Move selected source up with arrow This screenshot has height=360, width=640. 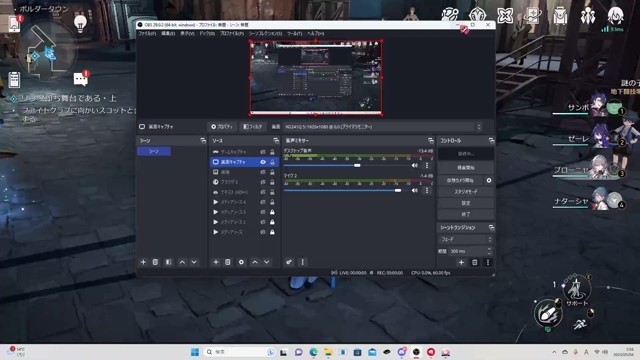tap(255, 262)
